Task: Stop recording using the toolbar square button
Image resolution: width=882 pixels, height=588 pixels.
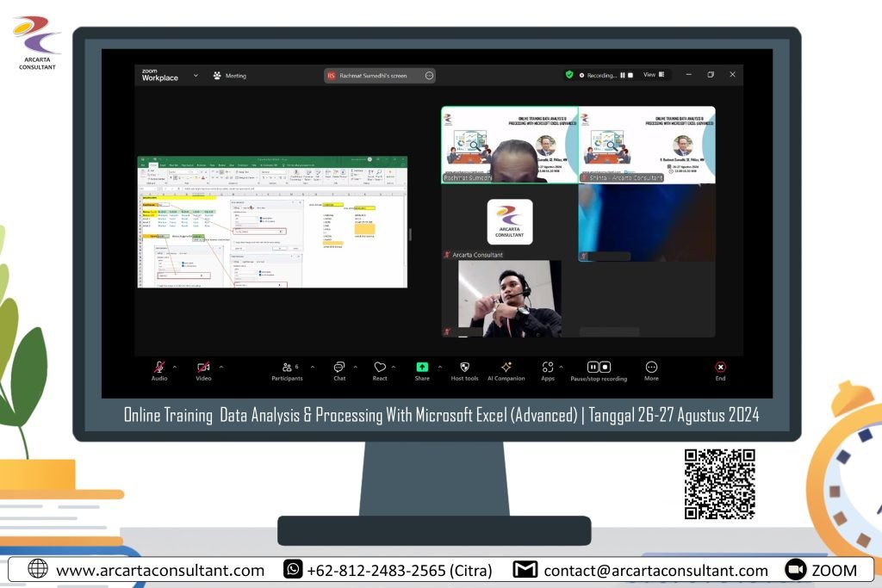Action: coord(605,367)
